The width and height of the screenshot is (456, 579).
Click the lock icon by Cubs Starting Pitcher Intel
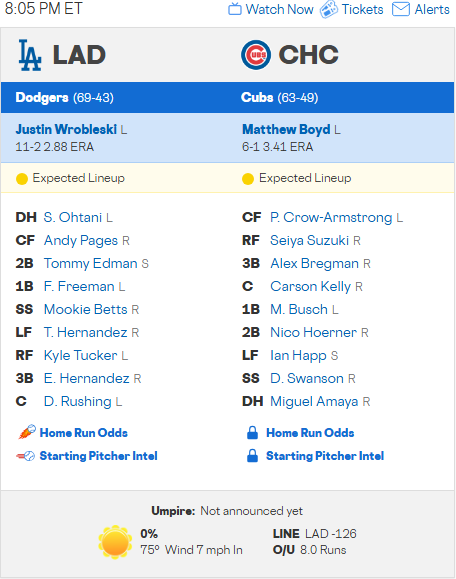(x=252, y=456)
